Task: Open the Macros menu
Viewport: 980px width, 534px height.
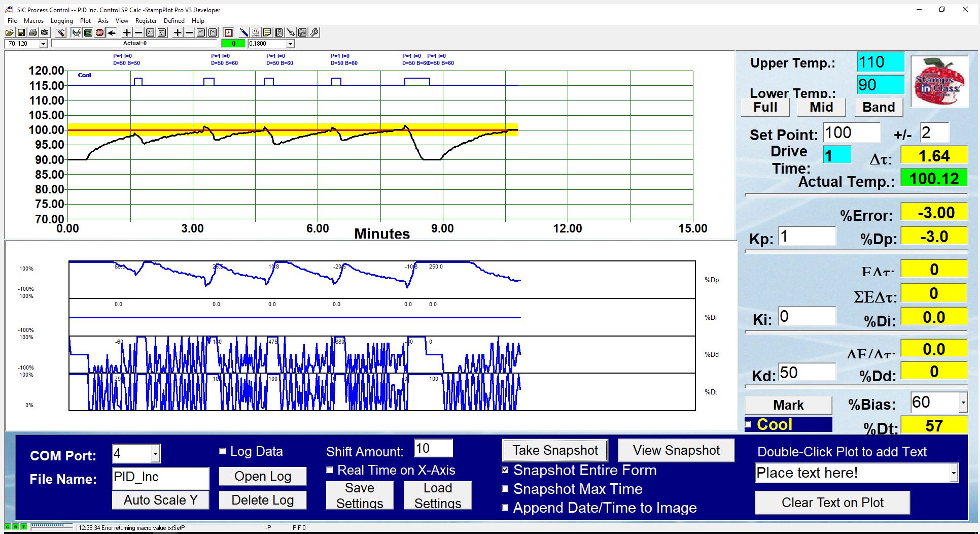Action: (33, 21)
